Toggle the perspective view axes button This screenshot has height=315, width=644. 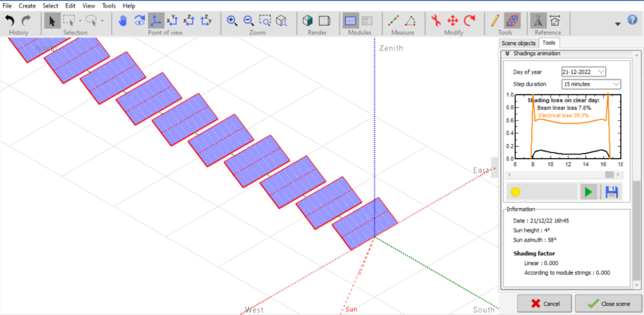156,21
